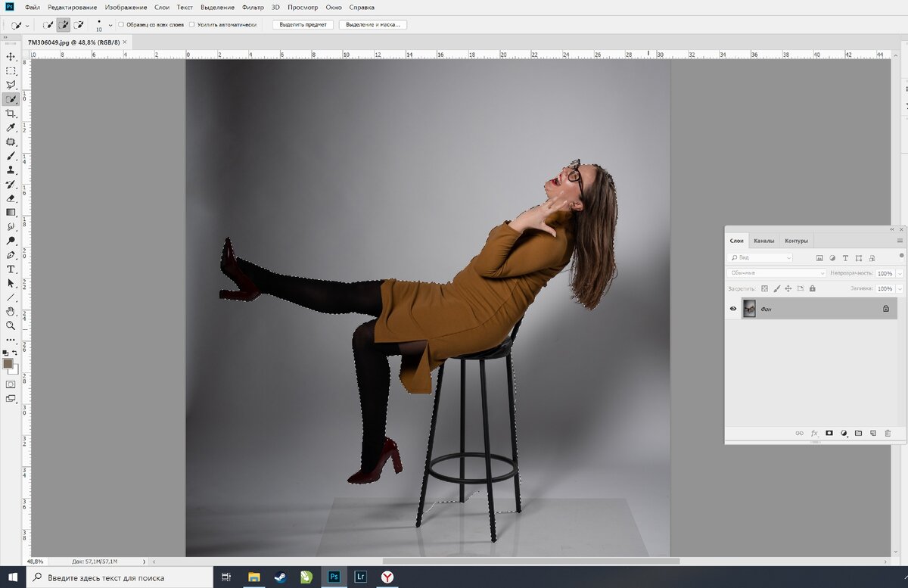Select the Smudge/Blur tool
Screen dimensions: 908x588
pyautogui.click(x=11, y=226)
